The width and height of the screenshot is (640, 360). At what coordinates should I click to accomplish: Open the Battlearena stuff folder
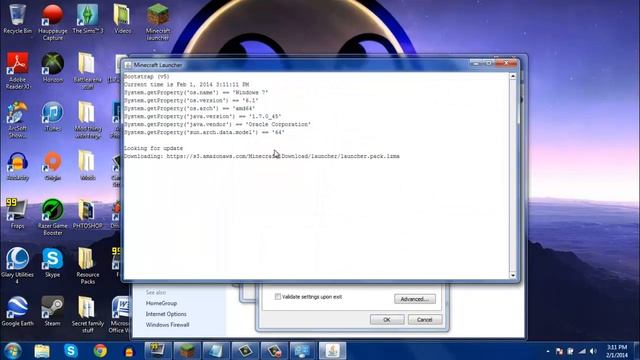point(88,71)
